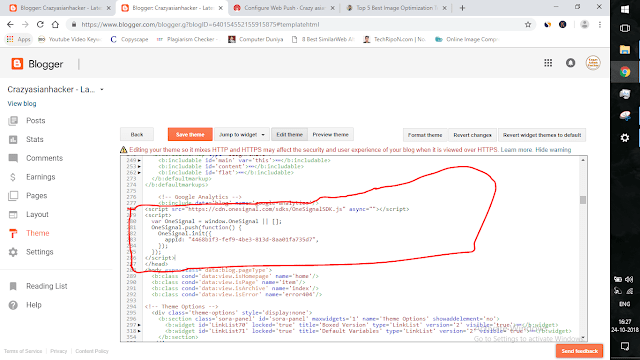Expand folded code at line 262
The height and width of the screenshot is (360, 640).
click(x=139, y=173)
